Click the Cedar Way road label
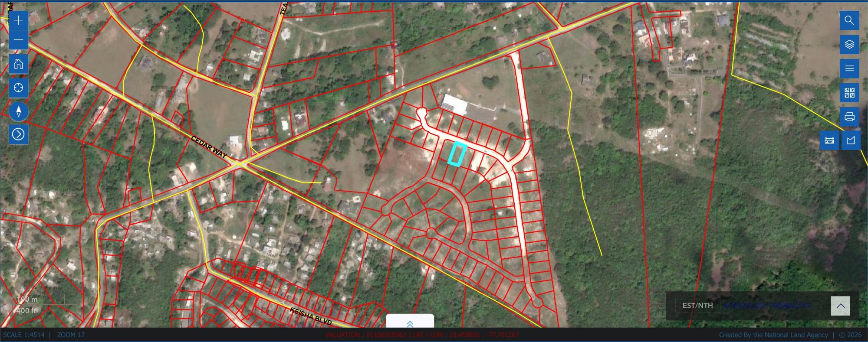 click(x=209, y=147)
